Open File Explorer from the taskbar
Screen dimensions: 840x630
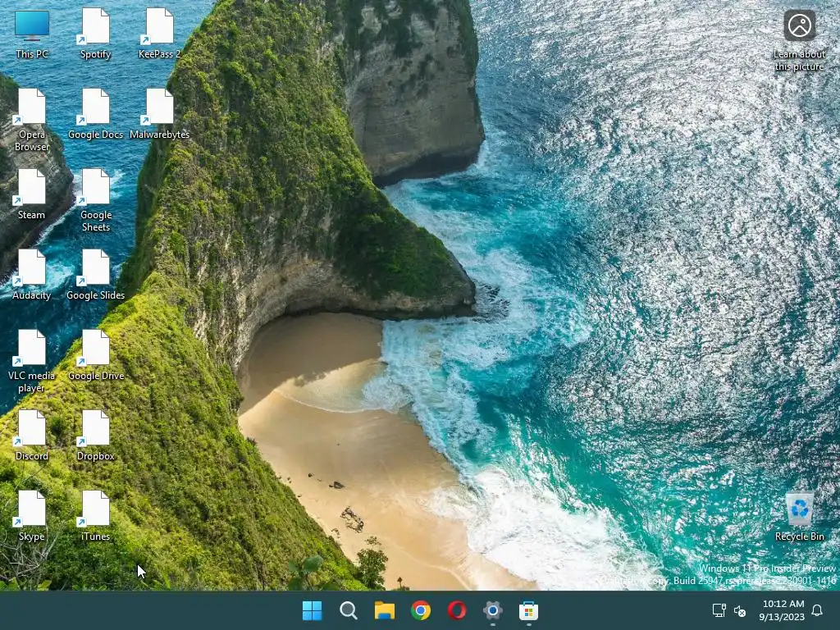coord(384,610)
